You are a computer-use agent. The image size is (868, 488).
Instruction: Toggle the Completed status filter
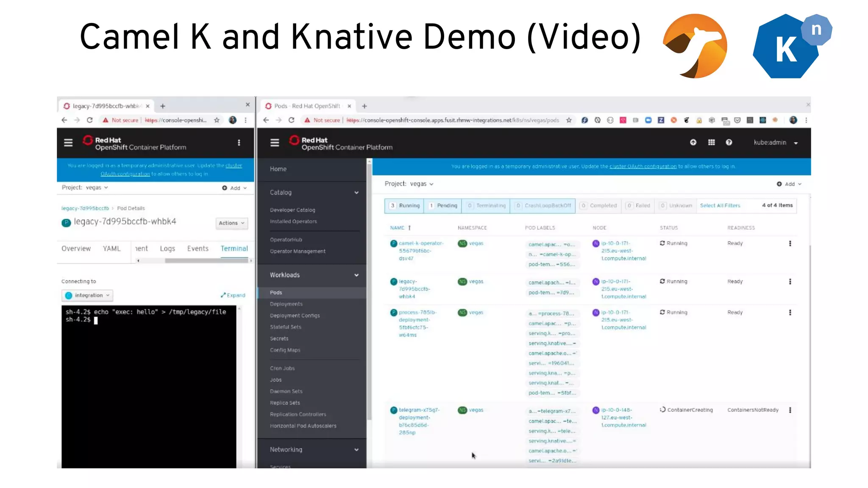tap(598, 205)
